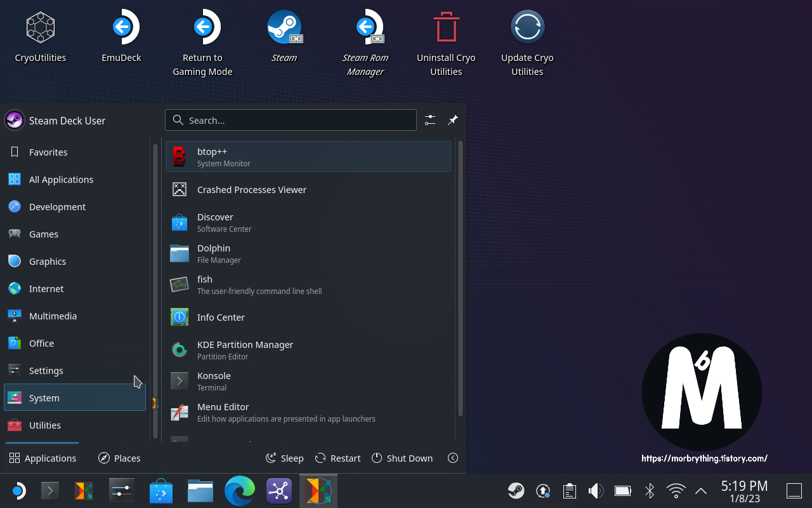Expand hidden system tray icons arrow

point(701,490)
